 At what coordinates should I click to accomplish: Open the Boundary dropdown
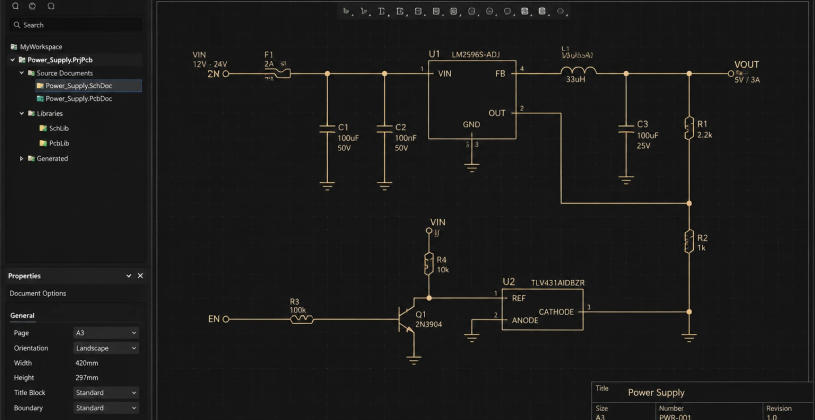pyautogui.click(x=106, y=408)
